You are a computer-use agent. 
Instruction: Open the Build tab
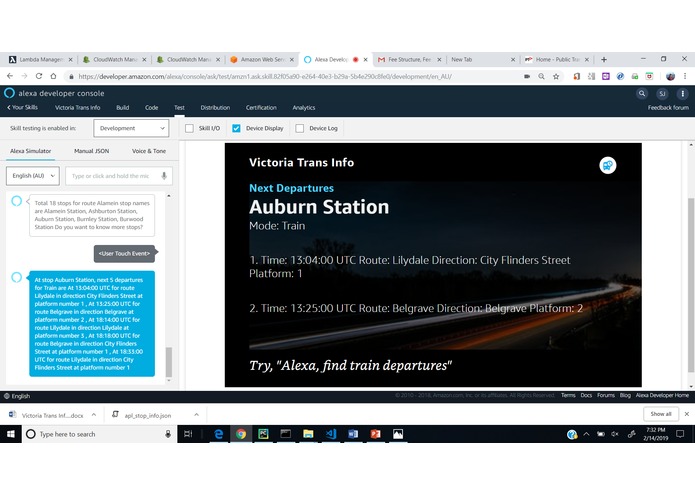pyautogui.click(x=123, y=108)
